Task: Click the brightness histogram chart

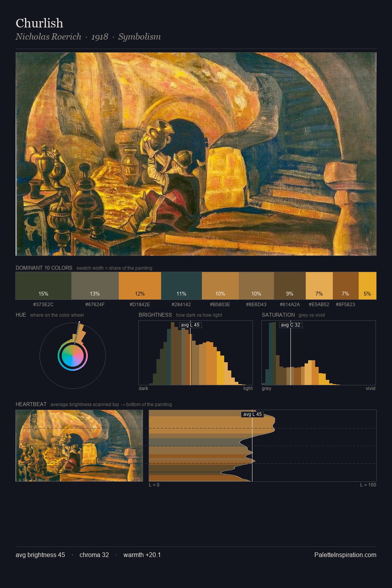Action: click(196, 353)
